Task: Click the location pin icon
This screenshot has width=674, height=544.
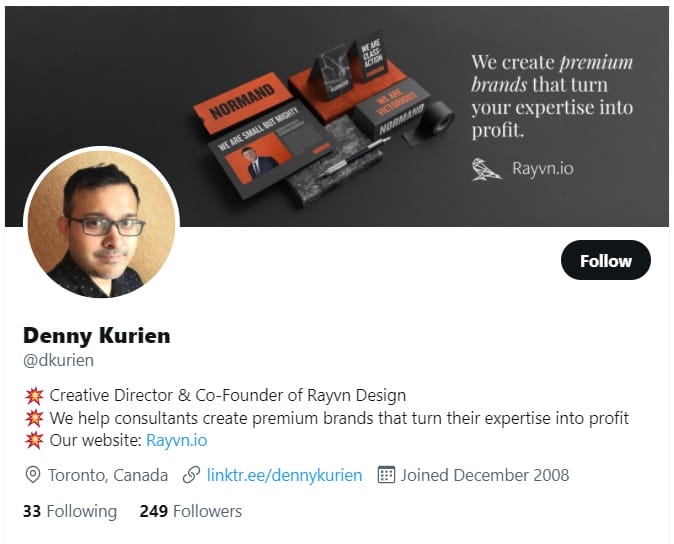Action: pyautogui.click(x=33, y=475)
